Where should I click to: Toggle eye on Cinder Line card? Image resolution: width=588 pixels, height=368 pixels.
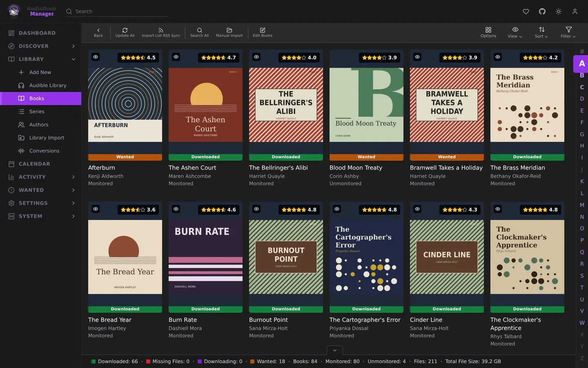pos(417,209)
